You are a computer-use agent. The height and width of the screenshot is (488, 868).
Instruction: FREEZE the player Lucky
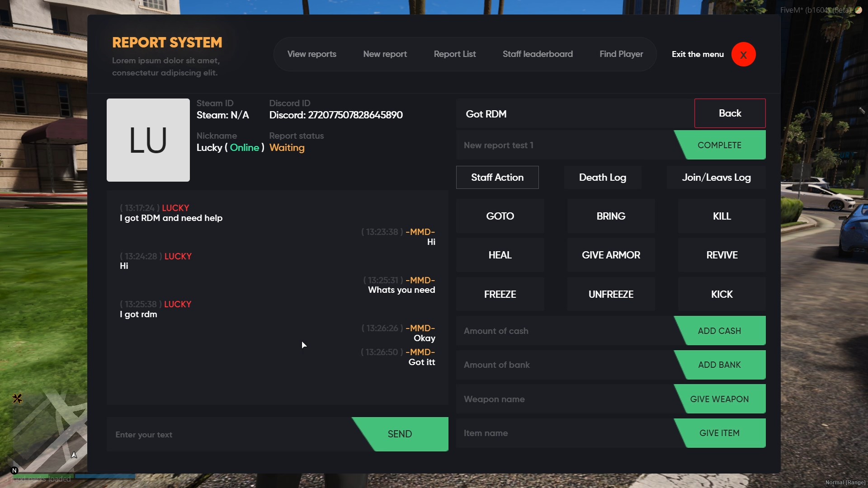click(500, 294)
